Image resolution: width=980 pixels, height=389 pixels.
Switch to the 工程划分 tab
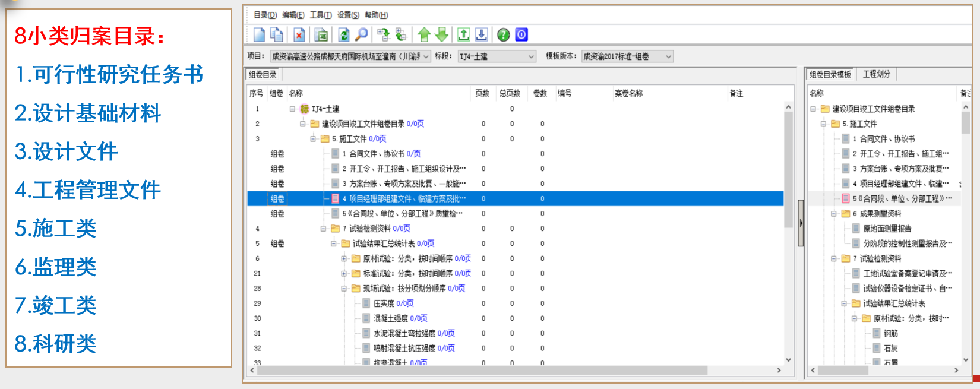(877, 74)
